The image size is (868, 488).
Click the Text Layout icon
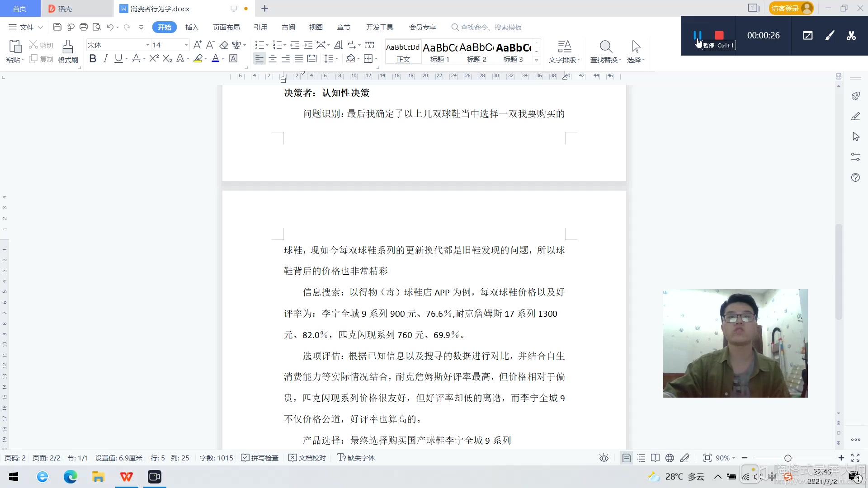point(564,47)
